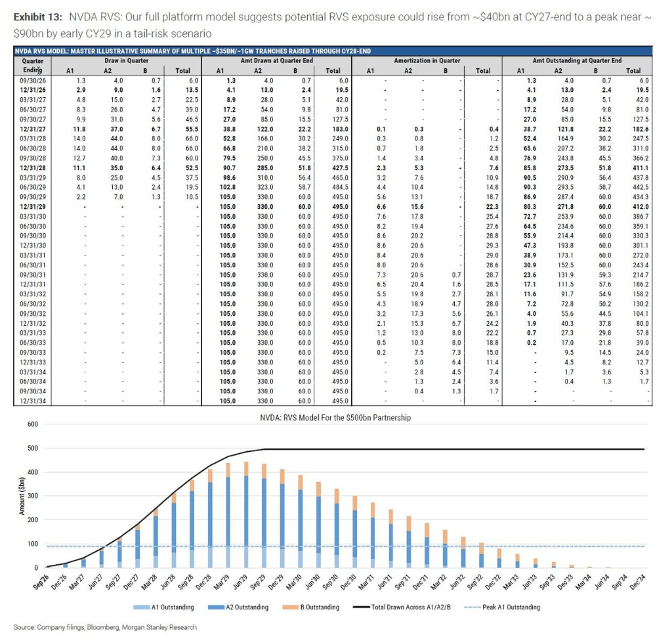The width and height of the screenshot is (672, 639).
Task: Click the 55.5 total draw cell
Action: [x=192, y=129]
